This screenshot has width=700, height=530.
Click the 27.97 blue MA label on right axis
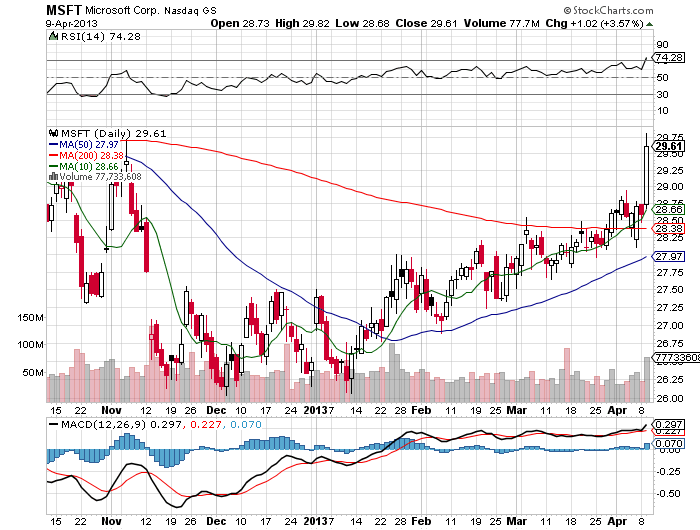tap(668, 257)
